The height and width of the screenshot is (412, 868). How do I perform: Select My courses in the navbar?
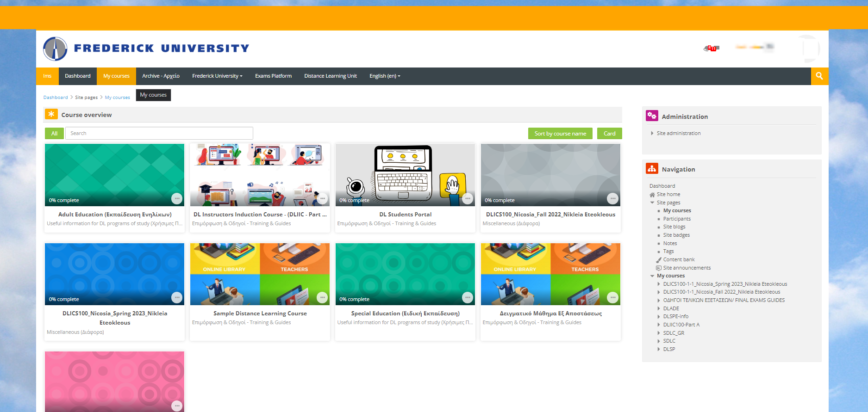[x=116, y=76]
